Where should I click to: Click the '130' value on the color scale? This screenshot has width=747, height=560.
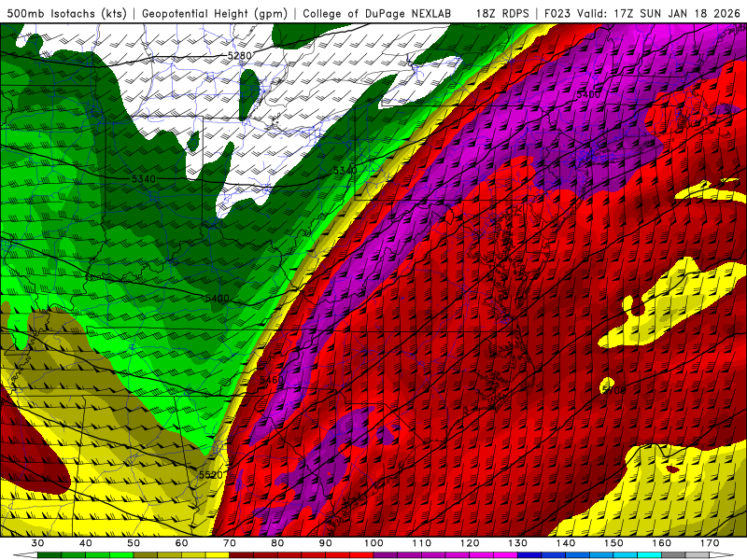[517, 543]
